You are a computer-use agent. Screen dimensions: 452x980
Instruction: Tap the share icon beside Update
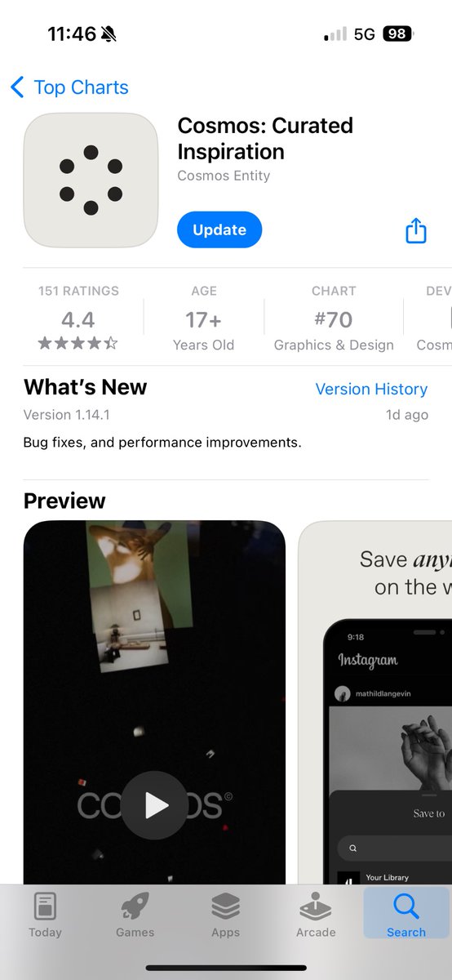point(416,230)
